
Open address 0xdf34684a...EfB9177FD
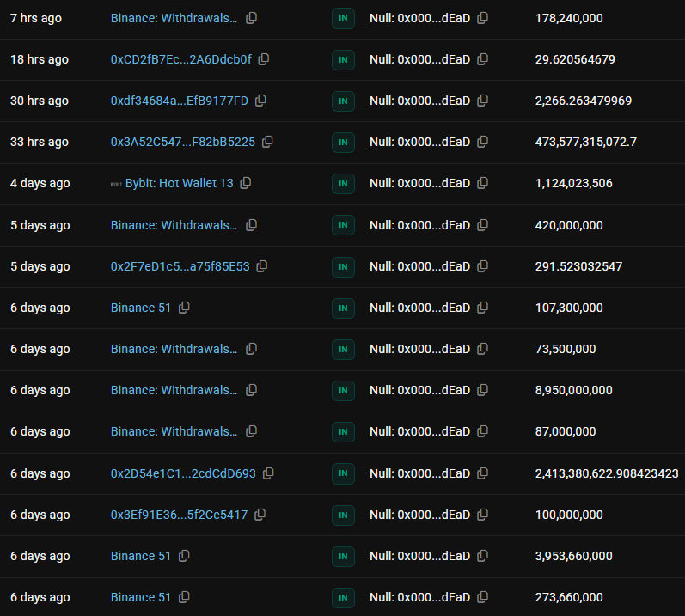point(179,101)
